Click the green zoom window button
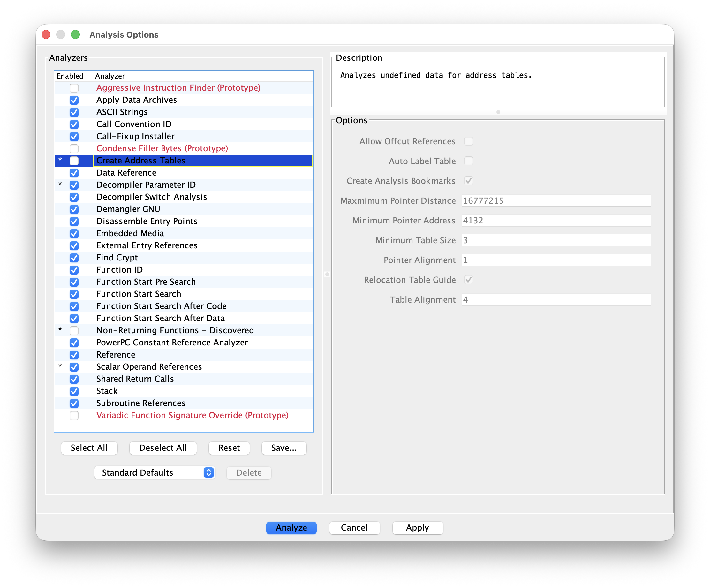The image size is (710, 588). point(75,34)
